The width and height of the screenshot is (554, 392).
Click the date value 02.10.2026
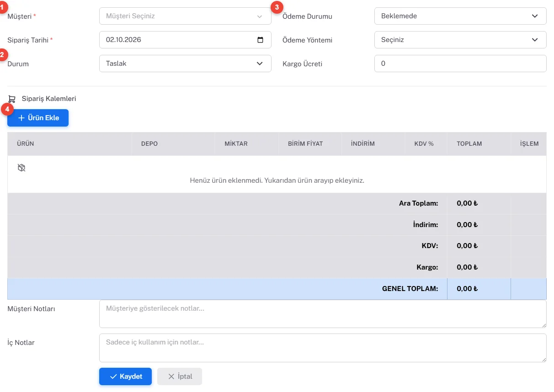(123, 40)
